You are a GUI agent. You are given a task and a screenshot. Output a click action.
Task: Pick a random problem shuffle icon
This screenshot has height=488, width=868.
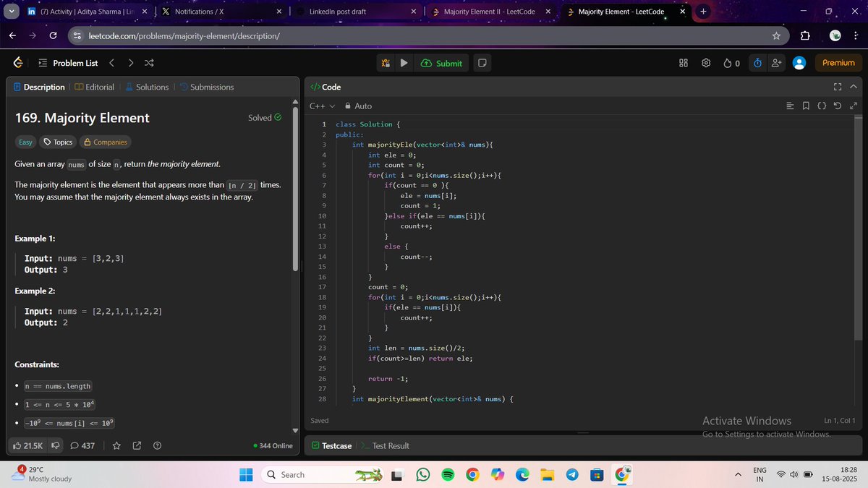pos(148,63)
